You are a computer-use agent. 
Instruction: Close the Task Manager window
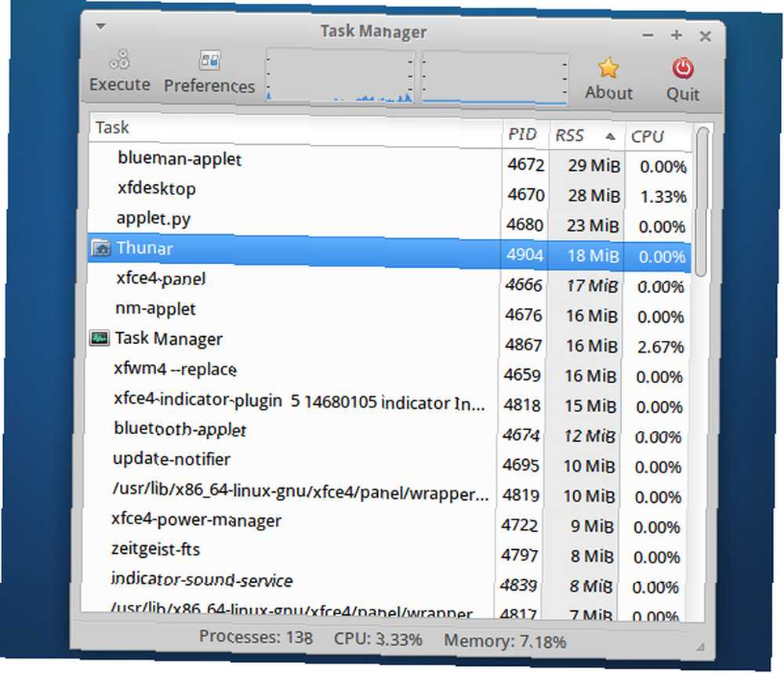tap(705, 36)
